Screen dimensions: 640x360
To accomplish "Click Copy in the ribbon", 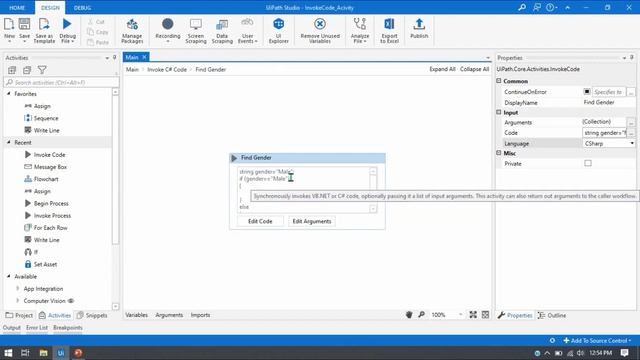I will click(98, 32).
